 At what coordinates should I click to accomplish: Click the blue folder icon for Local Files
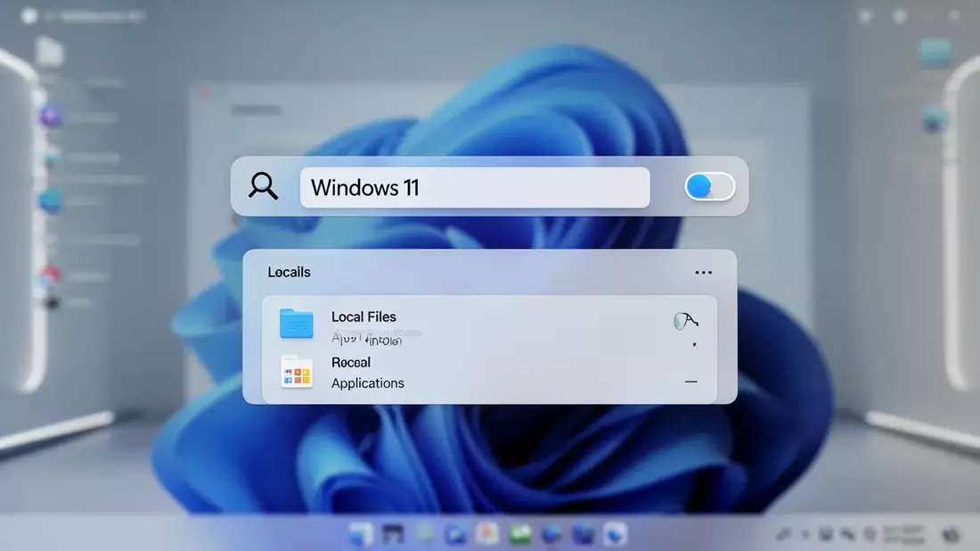297,324
